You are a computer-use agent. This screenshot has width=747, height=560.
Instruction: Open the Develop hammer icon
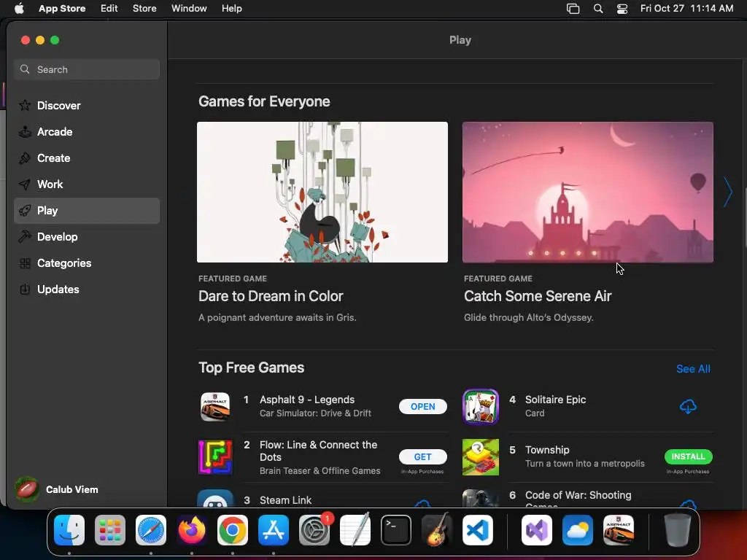[x=25, y=237]
